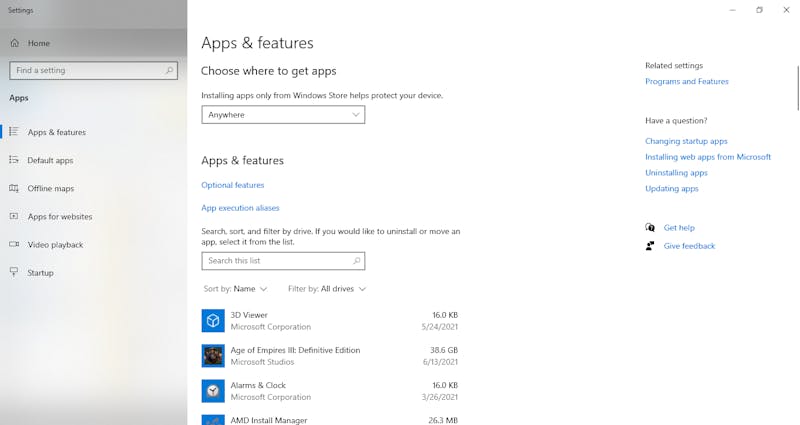
Task: Go to Default apps settings
Action: 93,160
